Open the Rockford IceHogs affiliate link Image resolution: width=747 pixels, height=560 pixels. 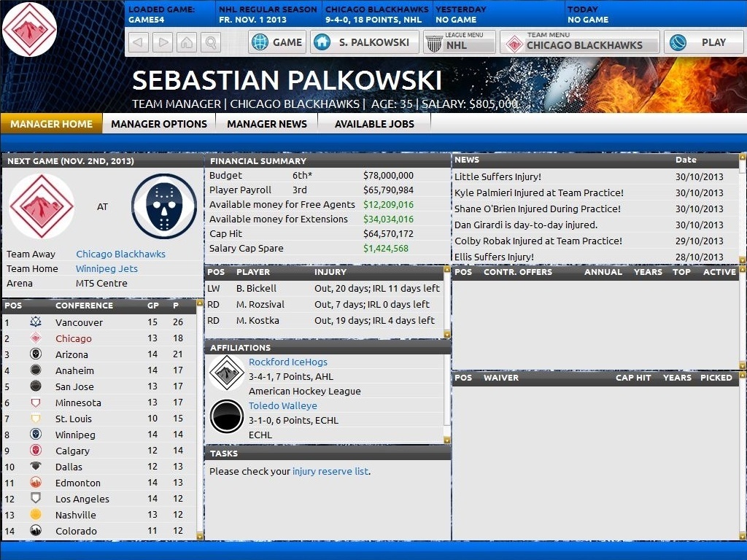pyautogui.click(x=287, y=362)
